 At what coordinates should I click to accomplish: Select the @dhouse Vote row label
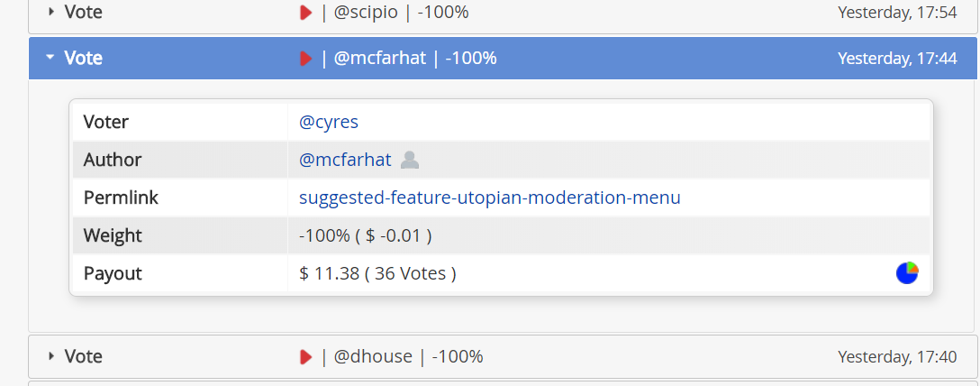[83, 356]
